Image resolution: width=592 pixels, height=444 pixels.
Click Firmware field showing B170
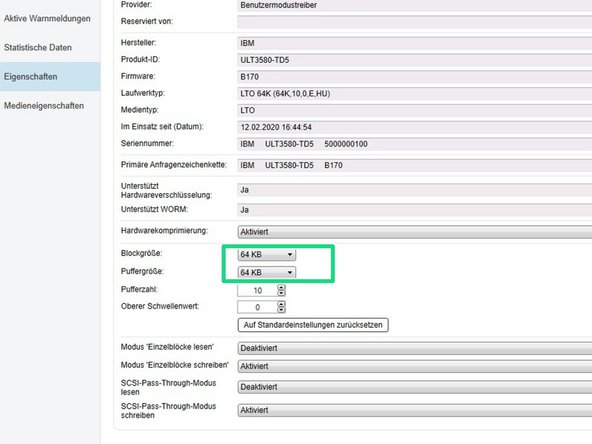[415, 77]
